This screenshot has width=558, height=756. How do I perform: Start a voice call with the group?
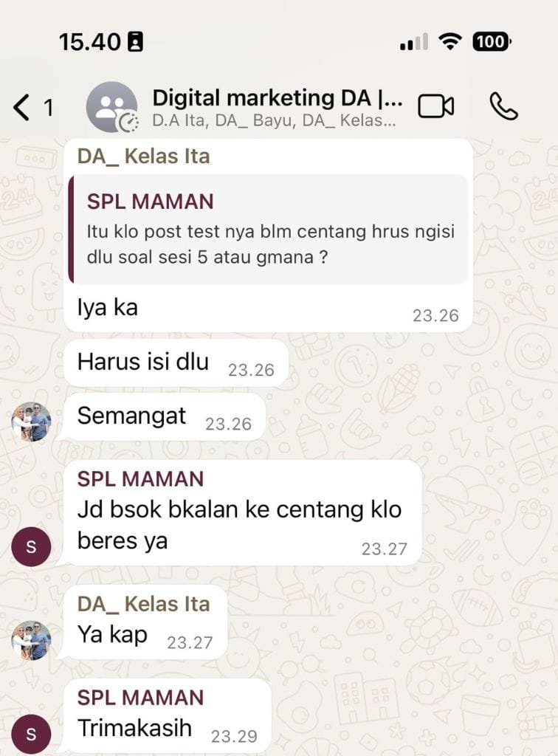(x=503, y=106)
